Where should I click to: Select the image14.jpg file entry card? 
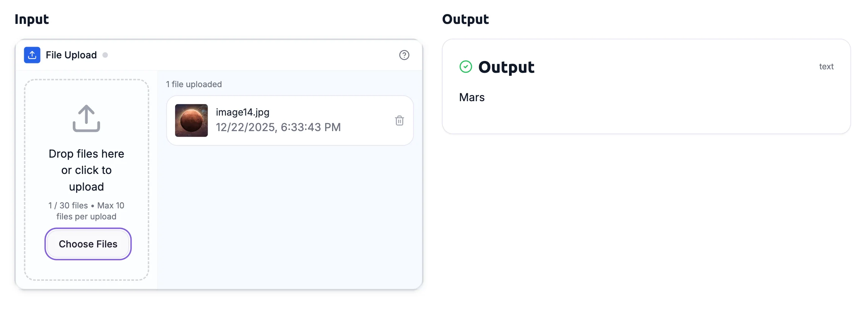tap(290, 120)
